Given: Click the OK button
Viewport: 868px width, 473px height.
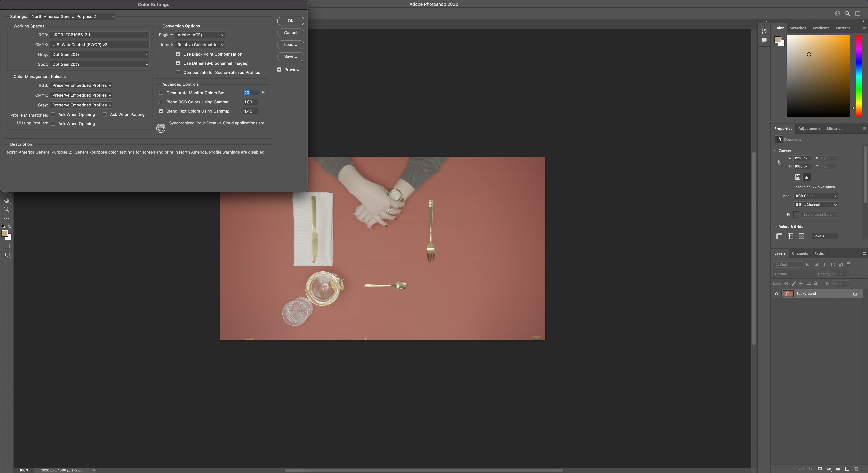Looking at the screenshot, I should point(290,21).
